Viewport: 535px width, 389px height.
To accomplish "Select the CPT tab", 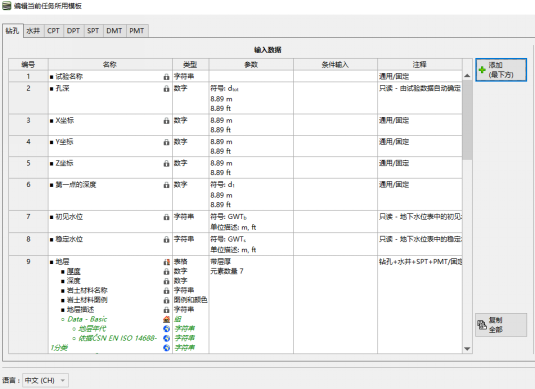I will [53, 31].
